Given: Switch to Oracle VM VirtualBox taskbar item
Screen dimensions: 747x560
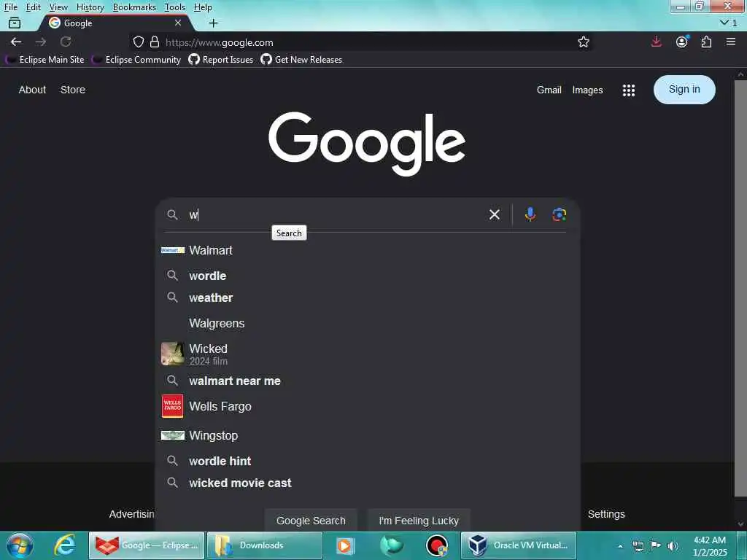Looking at the screenshot, I should (x=519, y=545).
